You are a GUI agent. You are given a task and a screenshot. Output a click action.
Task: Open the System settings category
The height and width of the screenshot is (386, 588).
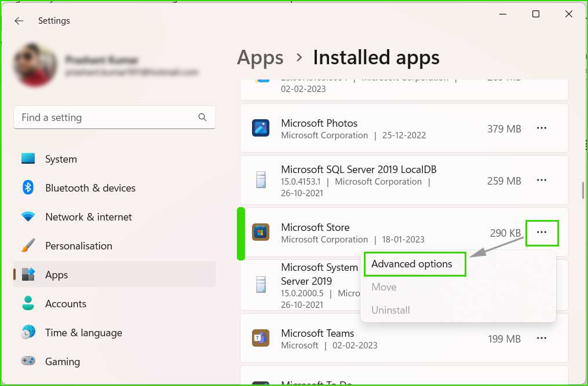coord(114,159)
